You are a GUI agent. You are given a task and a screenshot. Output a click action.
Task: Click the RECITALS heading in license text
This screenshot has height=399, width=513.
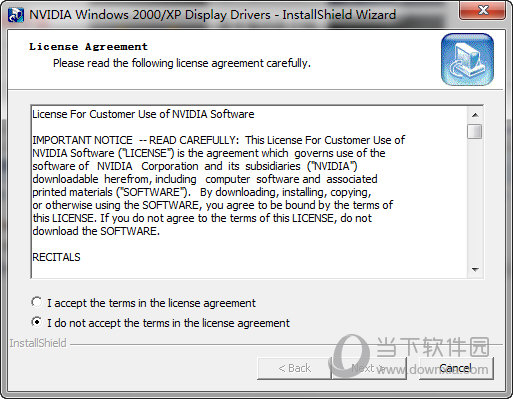point(56,257)
